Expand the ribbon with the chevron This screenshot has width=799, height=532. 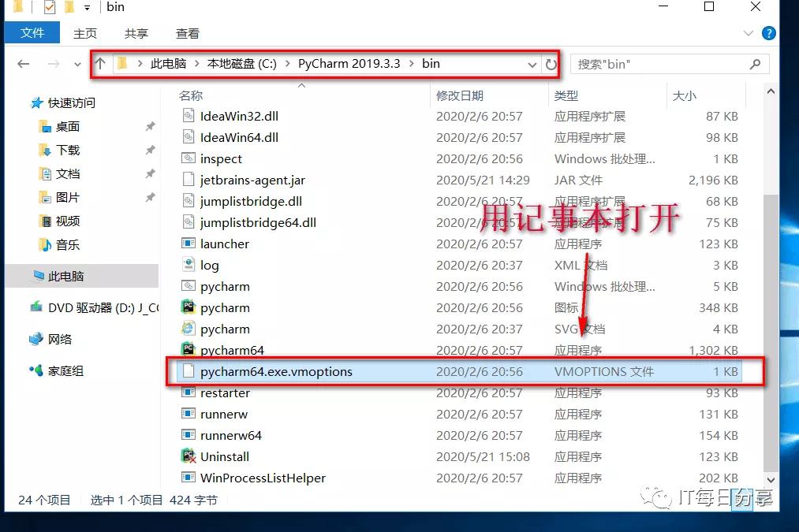pos(748,34)
